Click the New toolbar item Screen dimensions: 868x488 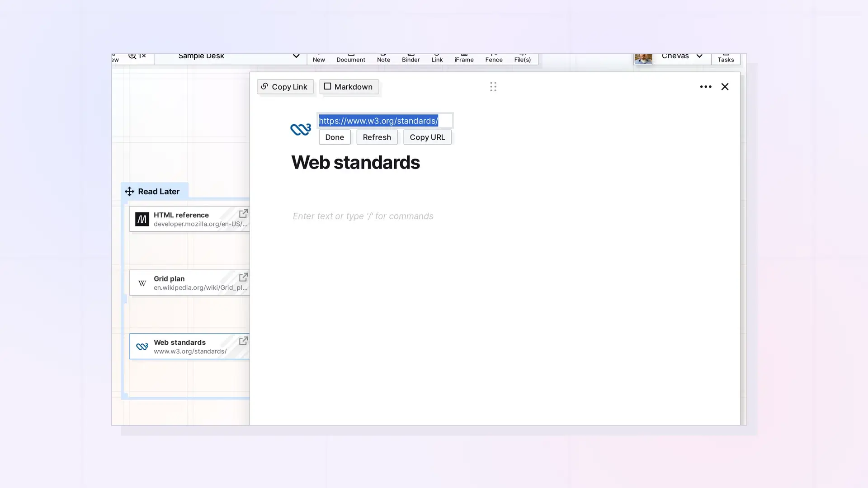point(319,59)
